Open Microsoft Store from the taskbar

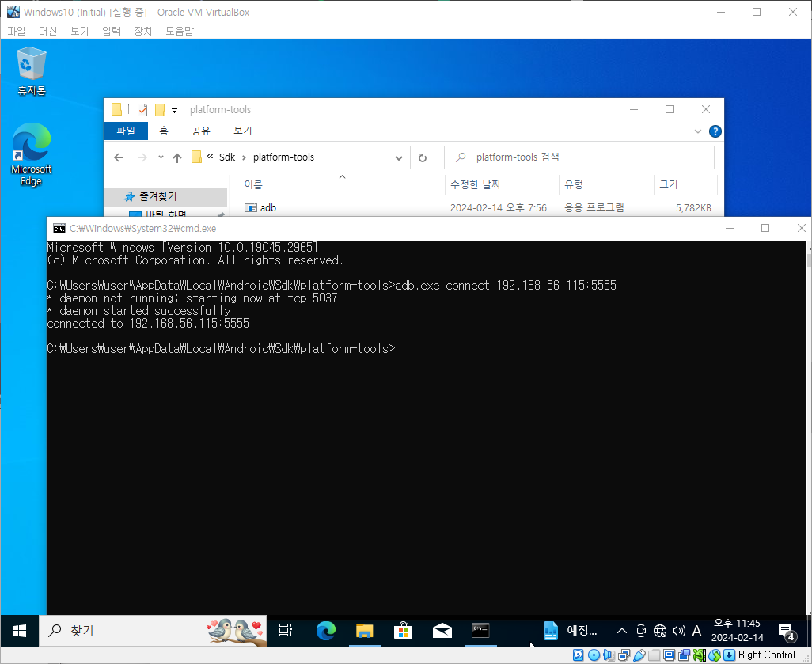click(x=403, y=630)
